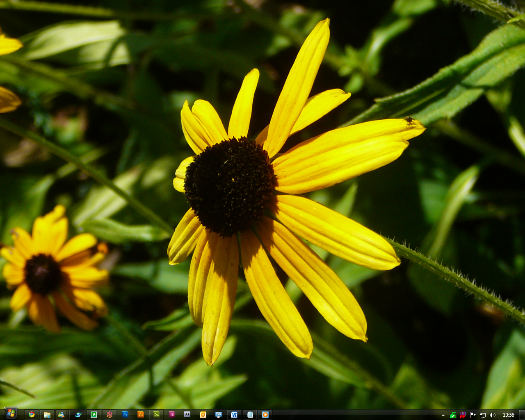Show hidden system tray icons arrow
Screen dimensions: 525x420
(443, 415)
